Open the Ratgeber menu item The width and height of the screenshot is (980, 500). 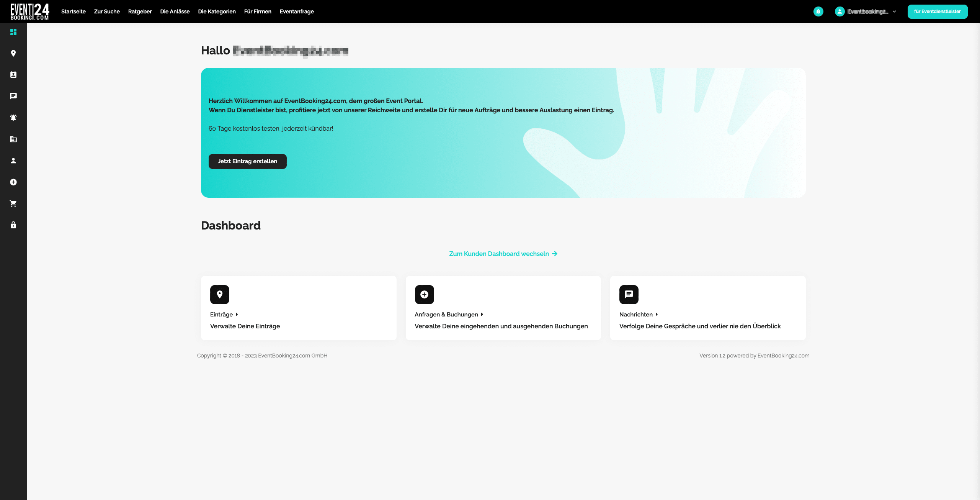click(x=140, y=11)
